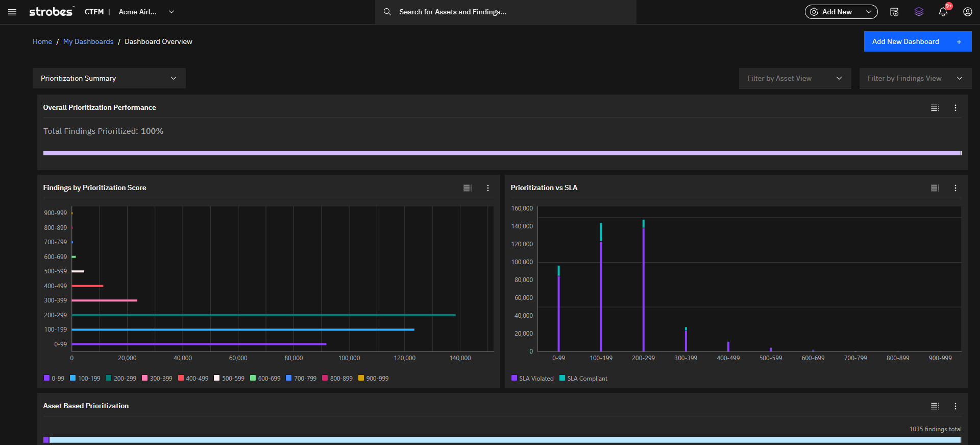Open Asset Based Prioritization list view icon
Screen dimensions: 980x445
tap(935, 406)
